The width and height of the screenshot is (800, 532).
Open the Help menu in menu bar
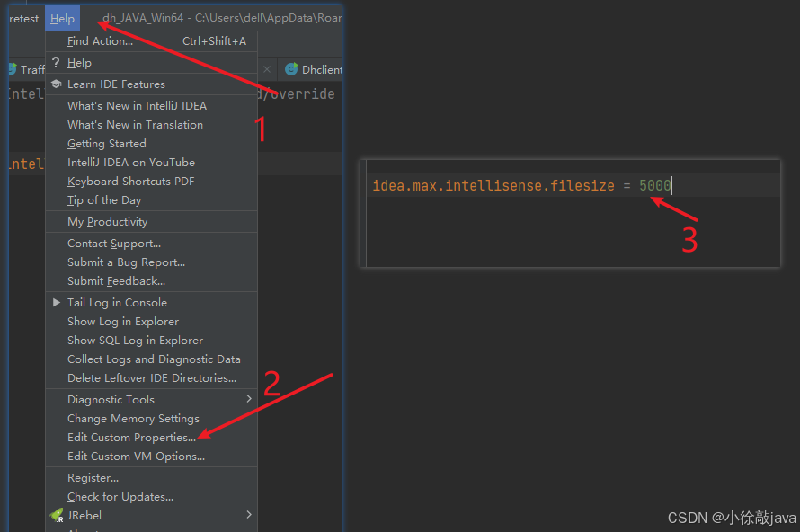[62, 18]
